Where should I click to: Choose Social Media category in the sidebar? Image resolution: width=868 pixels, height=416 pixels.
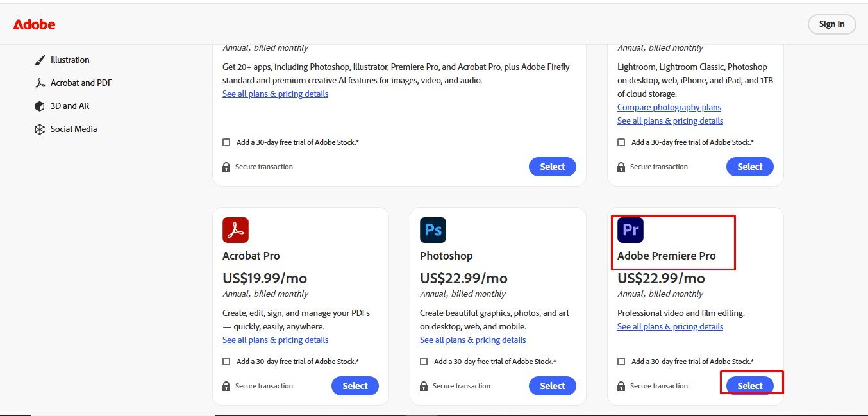(x=73, y=129)
